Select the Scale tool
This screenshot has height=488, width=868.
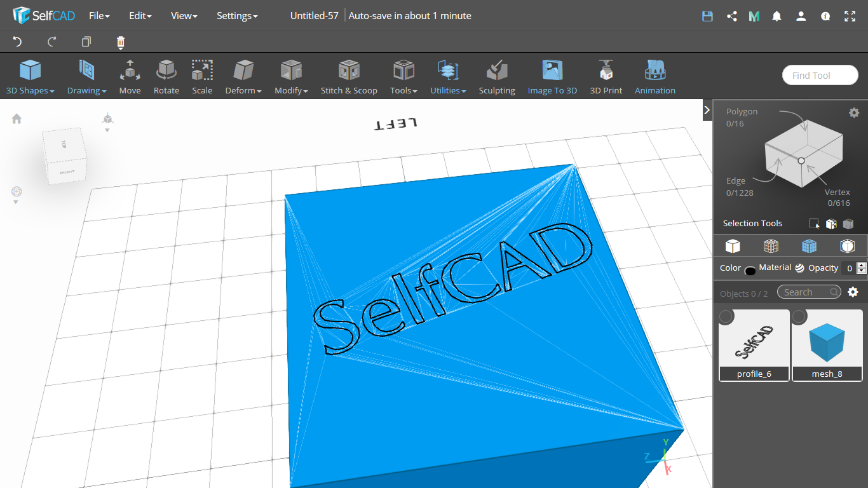202,78
